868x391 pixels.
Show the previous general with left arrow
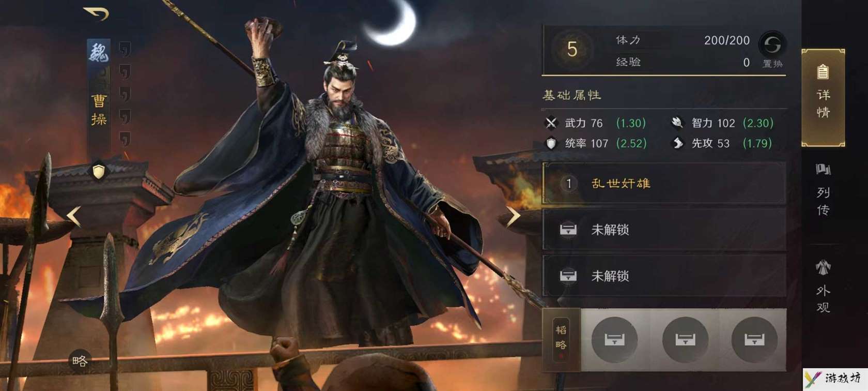coord(74,217)
